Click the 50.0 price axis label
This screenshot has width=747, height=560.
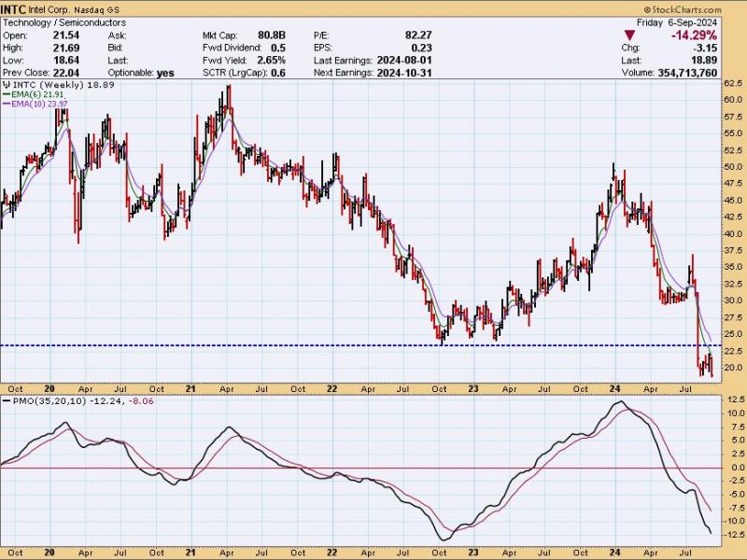tap(733, 167)
